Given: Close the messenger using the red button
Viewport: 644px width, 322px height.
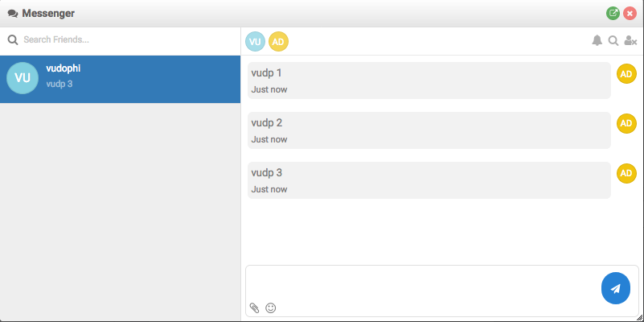Looking at the screenshot, I should tap(630, 13).
